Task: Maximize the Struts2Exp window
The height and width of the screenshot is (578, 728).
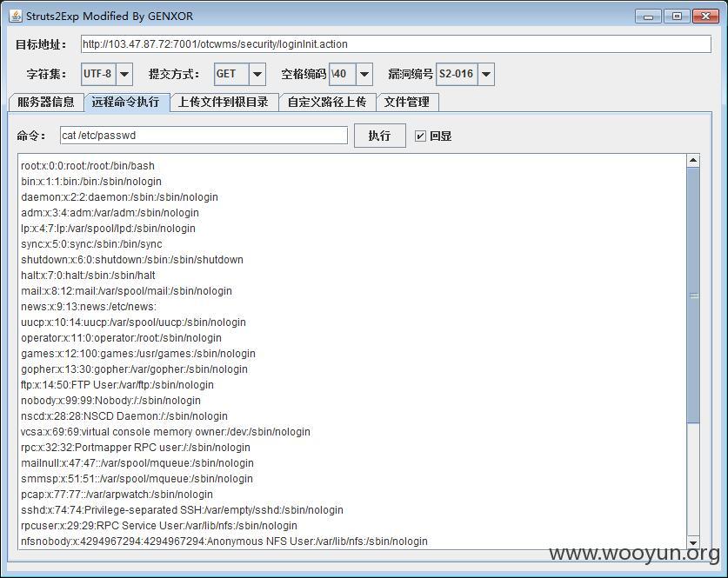Action: click(677, 17)
